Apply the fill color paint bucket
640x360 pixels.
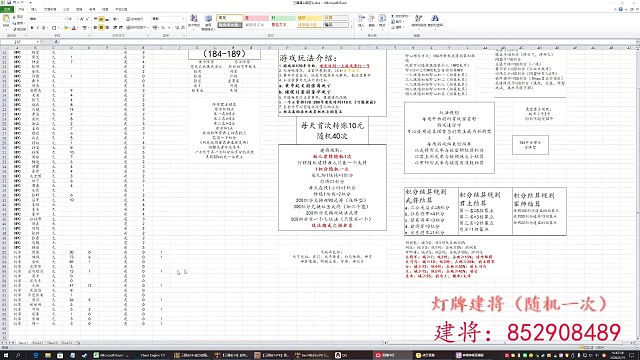tap(66, 28)
